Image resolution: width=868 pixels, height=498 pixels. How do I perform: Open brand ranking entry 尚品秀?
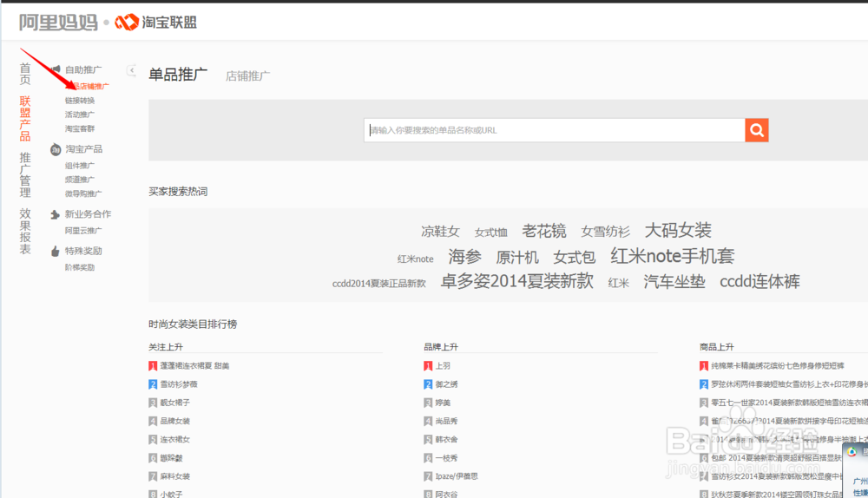click(447, 421)
